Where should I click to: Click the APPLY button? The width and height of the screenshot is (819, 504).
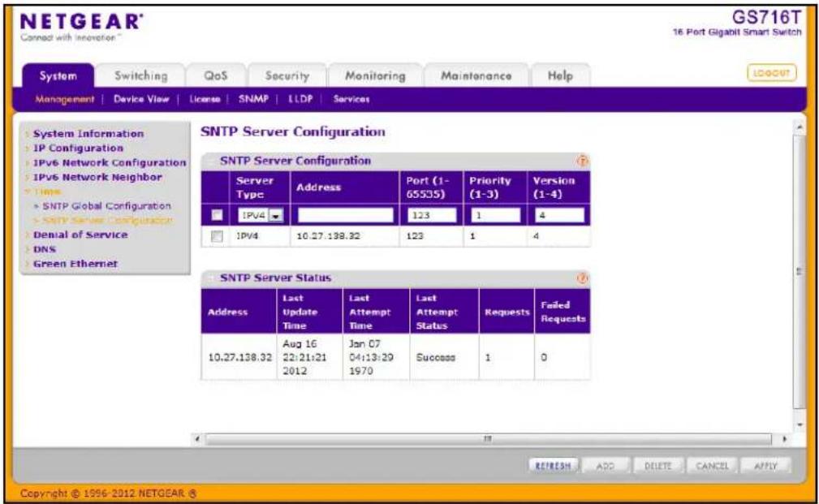point(765,465)
